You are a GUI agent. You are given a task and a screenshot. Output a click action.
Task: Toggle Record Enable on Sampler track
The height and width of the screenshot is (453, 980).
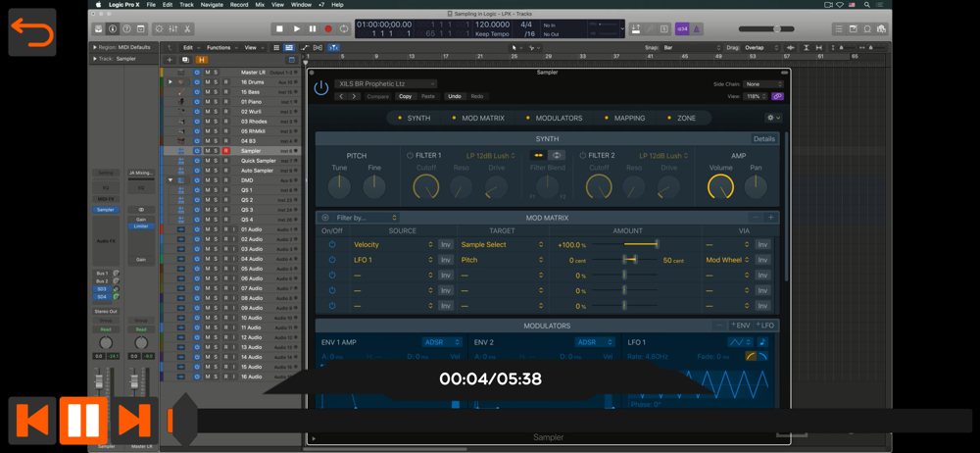point(226,151)
